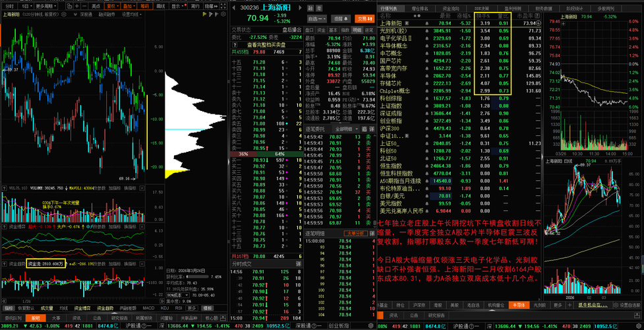Click the export icon beside 核心题 tab
Viewport: 644px width, 330px height.
pyautogui.click(x=224, y=318)
